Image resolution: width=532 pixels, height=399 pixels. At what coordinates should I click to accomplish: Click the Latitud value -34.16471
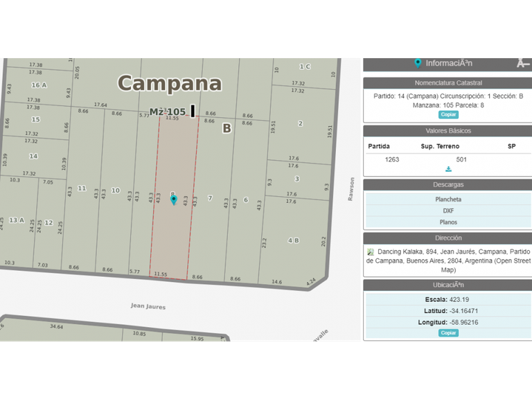click(x=463, y=311)
